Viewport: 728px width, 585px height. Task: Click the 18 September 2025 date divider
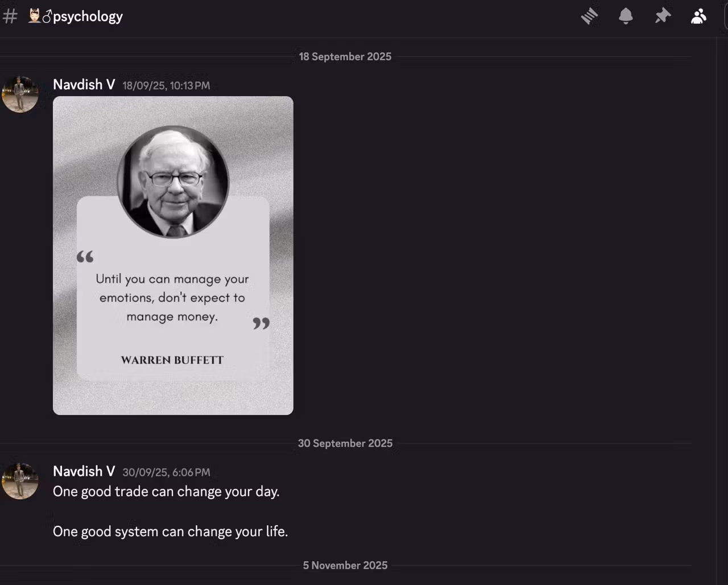[345, 56]
